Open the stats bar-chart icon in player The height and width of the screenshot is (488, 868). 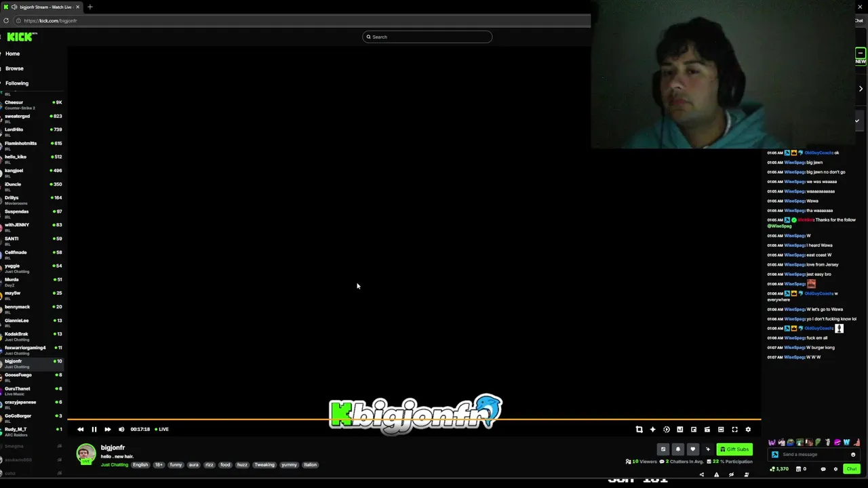pyautogui.click(x=680, y=429)
